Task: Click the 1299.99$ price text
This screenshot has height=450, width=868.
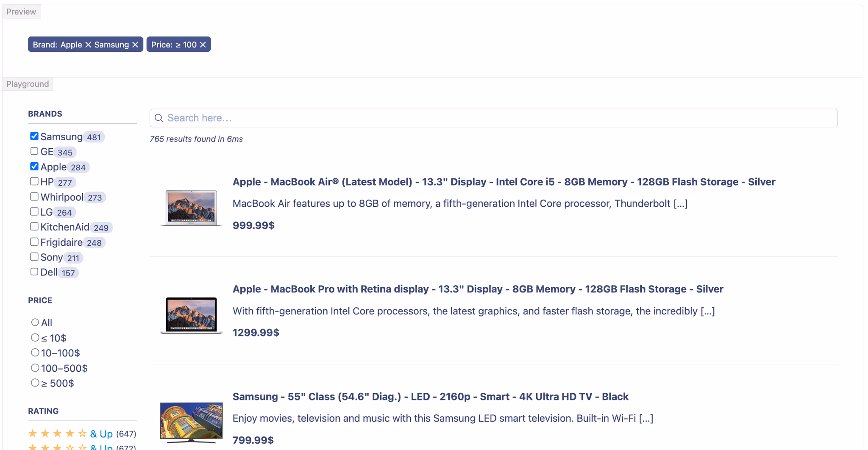Action: click(256, 333)
